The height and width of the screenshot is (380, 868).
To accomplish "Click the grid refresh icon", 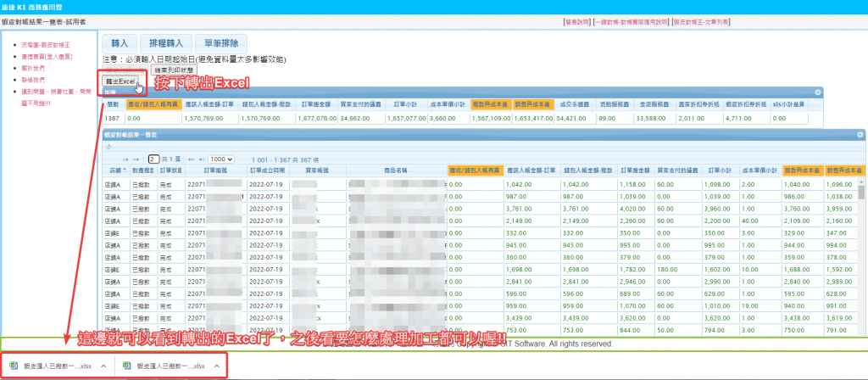I will [x=108, y=147].
